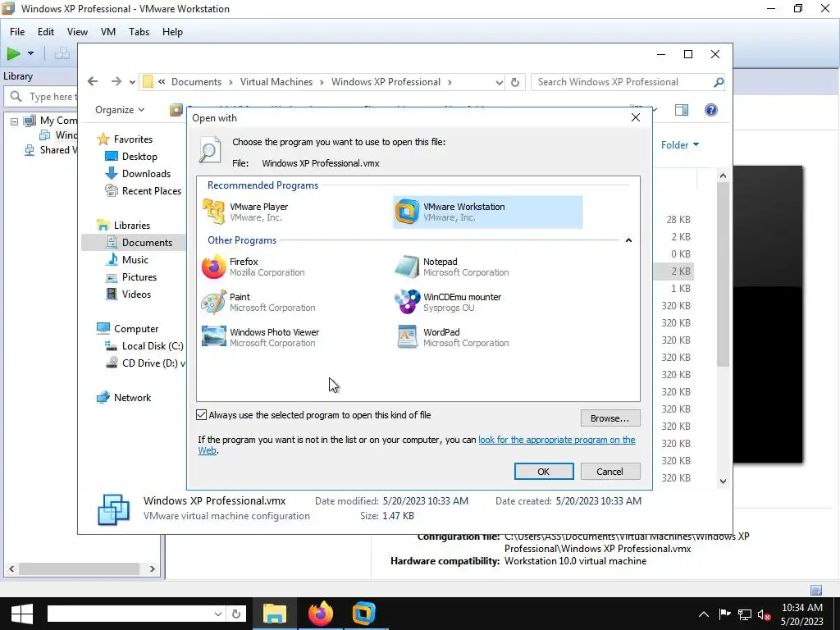Click the Explorer back arrow

[x=93, y=81]
